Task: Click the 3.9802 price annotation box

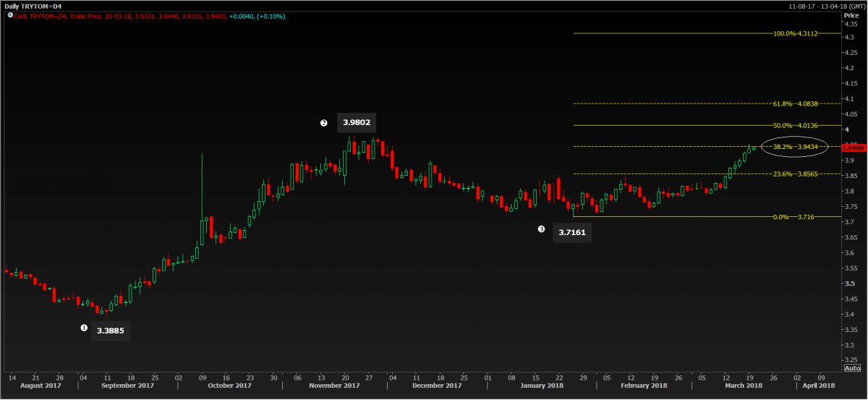Action: pos(357,122)
